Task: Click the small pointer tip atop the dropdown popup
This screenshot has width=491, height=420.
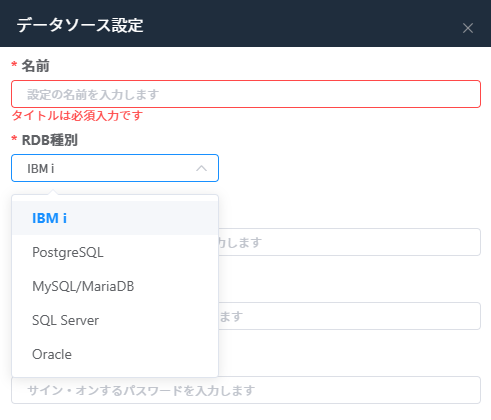Action: (53, 192)
